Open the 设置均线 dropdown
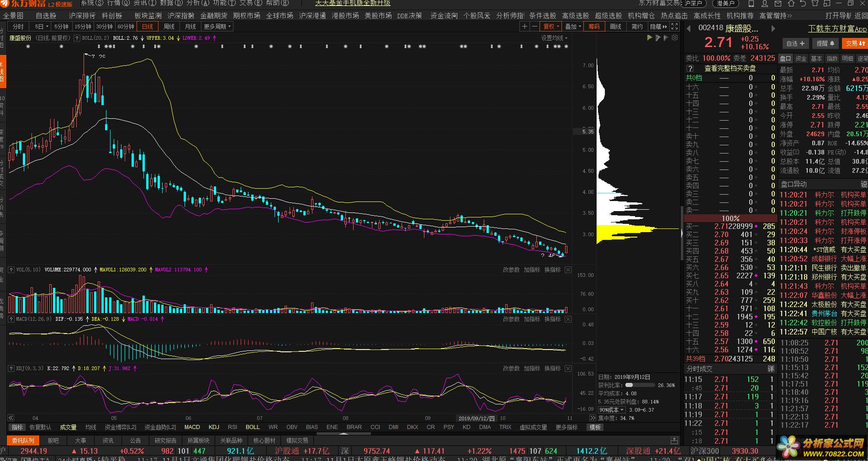Viewport: 868px width, 461px height. click(555, 38)
